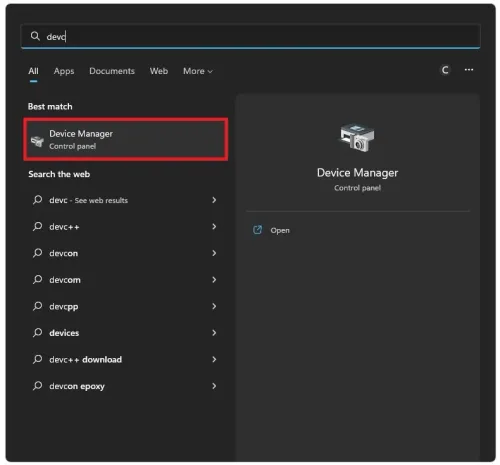Select the 'devcpp' web suggestion

125,306
